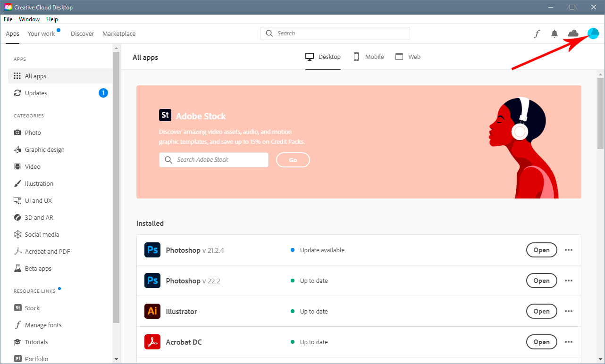
Task: Click Go to search Adobe Stock
Action: pyautogui.click(x=293, y=160)
